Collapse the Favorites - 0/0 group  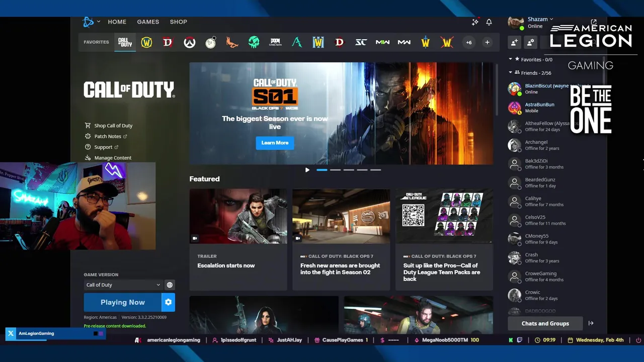click(x=511, y=59)
